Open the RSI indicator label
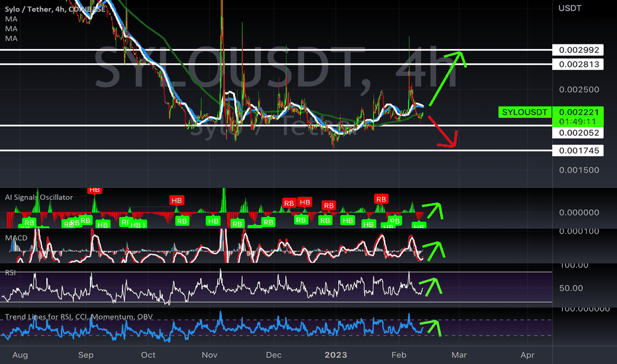The width and height of the screenshot is (617, 364). pyautogui.click(x=10, y=273)
